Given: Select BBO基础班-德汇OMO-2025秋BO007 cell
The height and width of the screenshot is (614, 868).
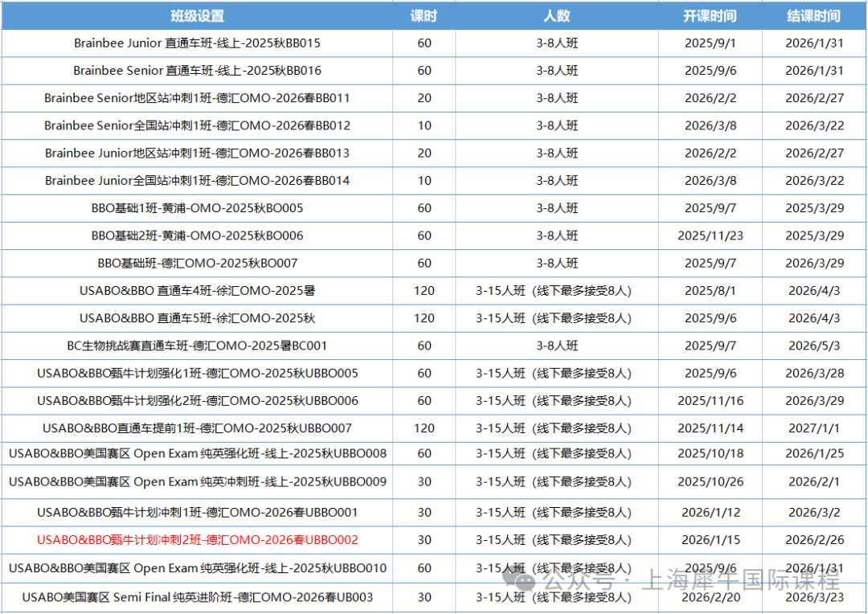Looking at the screenshot, I should [x=197, y=263].
